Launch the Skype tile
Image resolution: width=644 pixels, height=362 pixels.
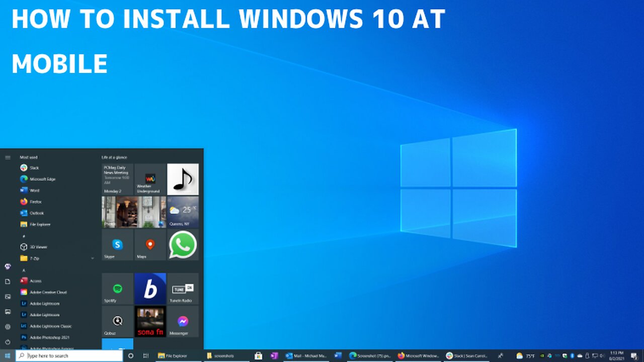pyautogui.click(x=118, y=245)
